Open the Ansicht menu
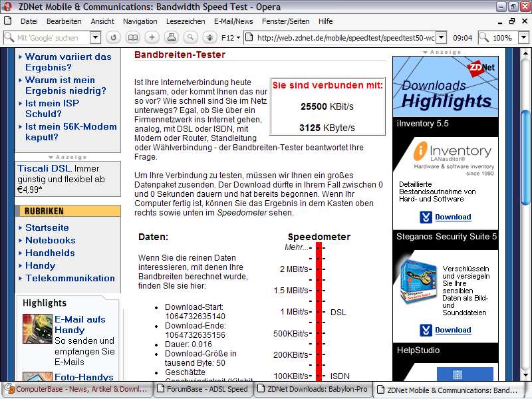This screenshot has height=399, width=532. pyautogui.click(x=102, y=21)
